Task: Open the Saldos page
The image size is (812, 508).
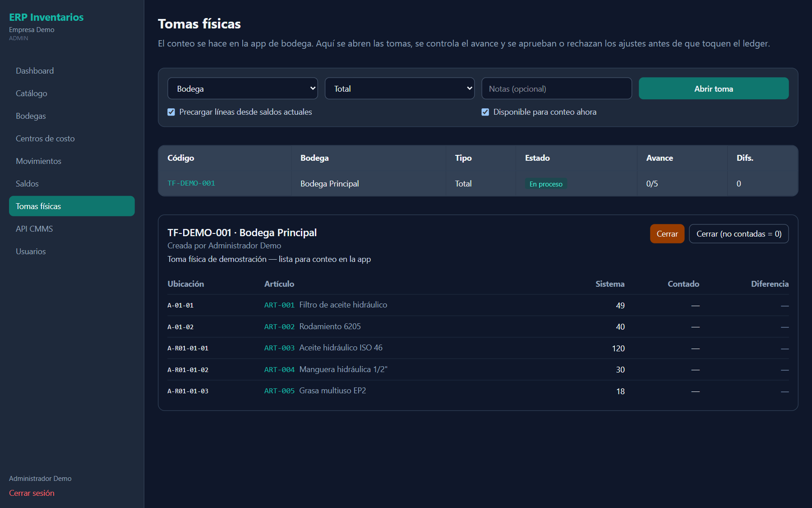Action: (x=72, y=184)
